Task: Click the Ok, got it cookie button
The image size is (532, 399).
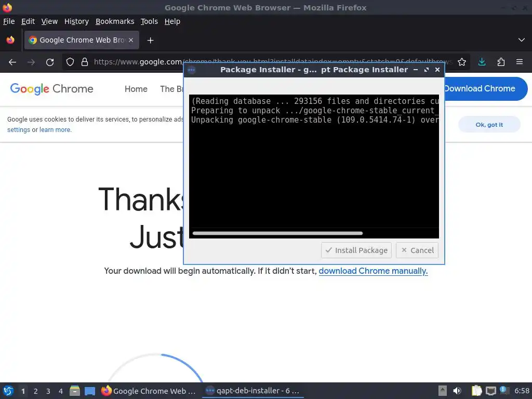Action: 489,125
